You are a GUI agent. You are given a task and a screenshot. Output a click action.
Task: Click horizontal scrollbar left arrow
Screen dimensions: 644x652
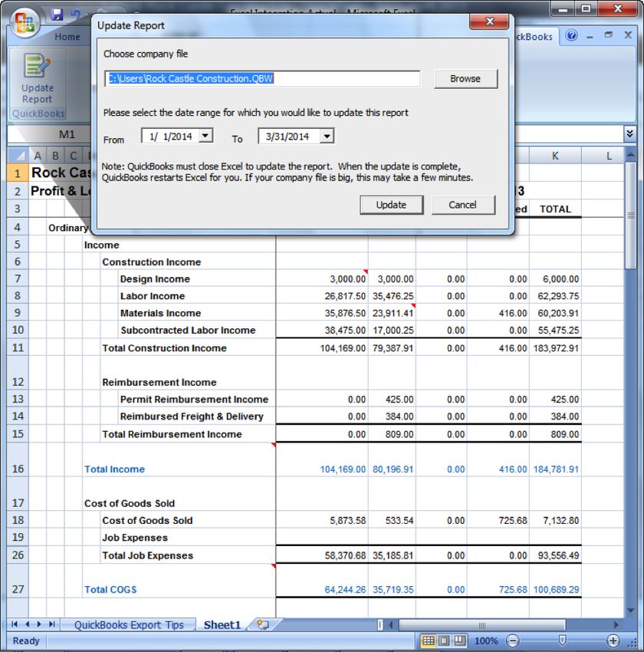pyautogui.click(x=390, y=624)
